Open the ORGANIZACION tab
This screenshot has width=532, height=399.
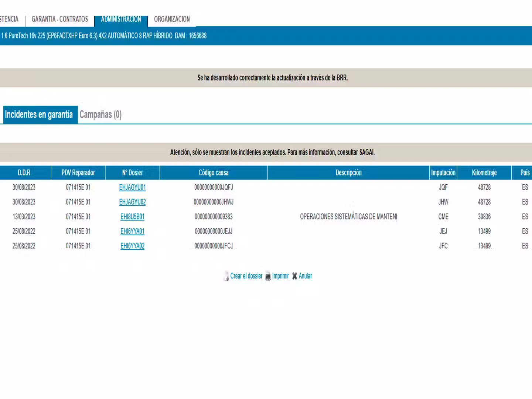tap(172, 19)
